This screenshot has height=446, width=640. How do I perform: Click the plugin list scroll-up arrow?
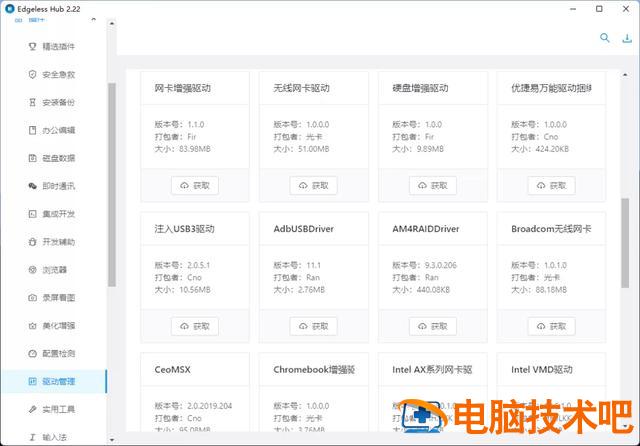click(x=625, y=75)
